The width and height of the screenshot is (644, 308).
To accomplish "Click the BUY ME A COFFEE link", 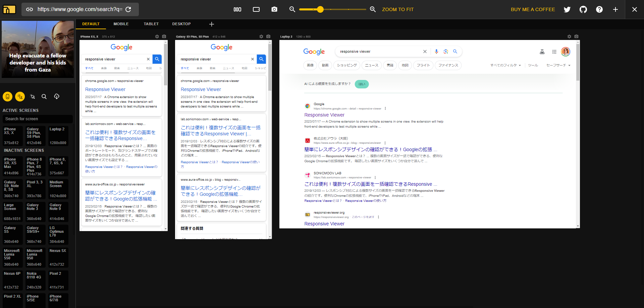I will pyautogui.click(x=533, y=9).
